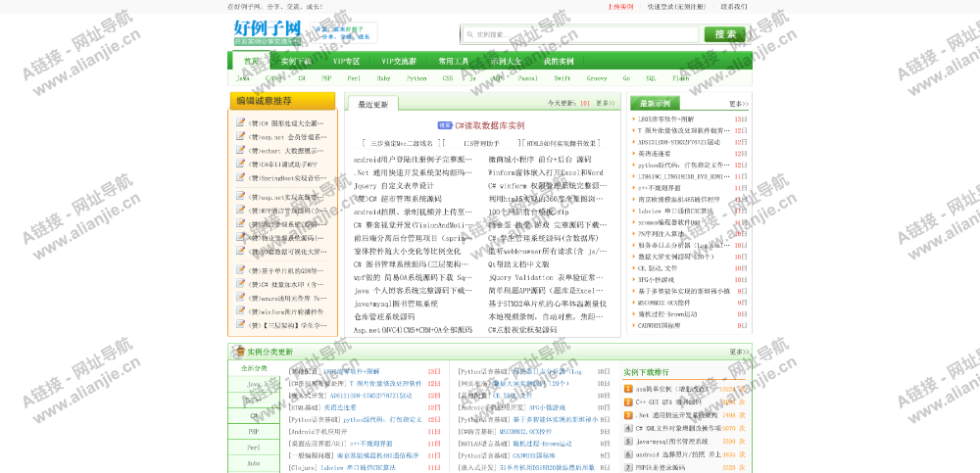Click the note icon beside WPF酒店管理源码

click(x=241, y=210)
